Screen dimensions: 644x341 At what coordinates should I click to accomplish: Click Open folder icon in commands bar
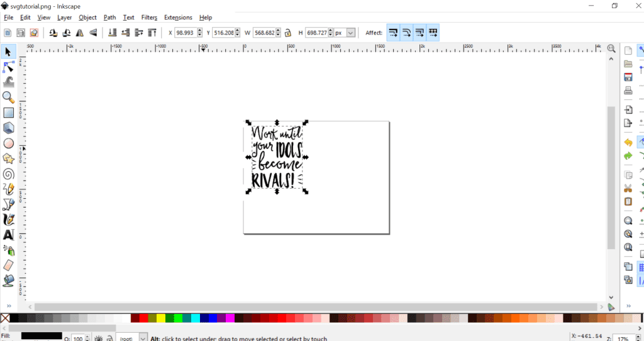[x=628, y=64]
